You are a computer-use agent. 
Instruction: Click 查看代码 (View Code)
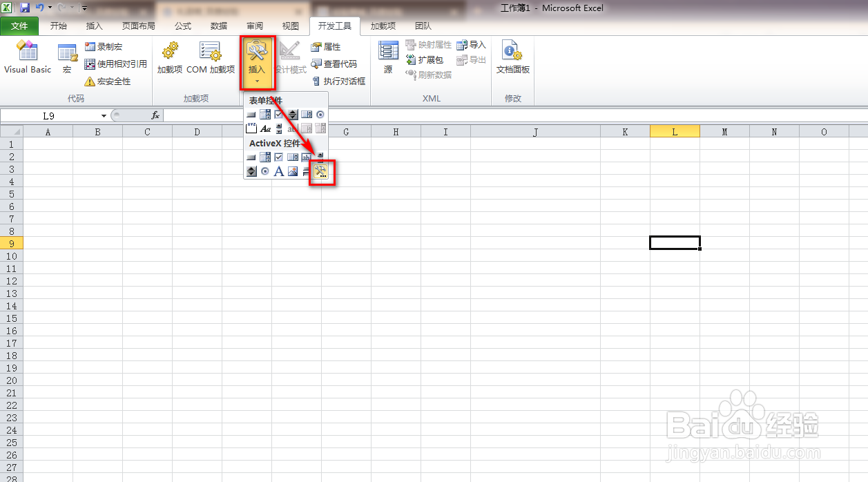(334, 64)
